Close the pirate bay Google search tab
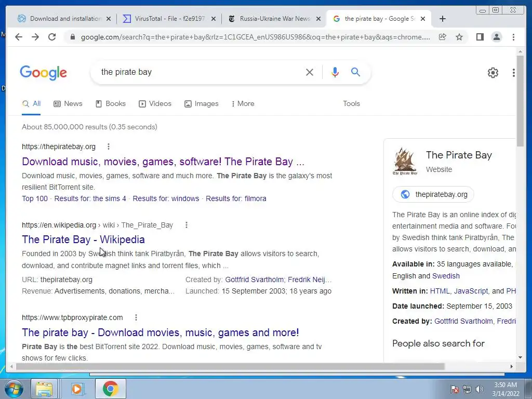The image size is (532, 399). tap(423, 19)
